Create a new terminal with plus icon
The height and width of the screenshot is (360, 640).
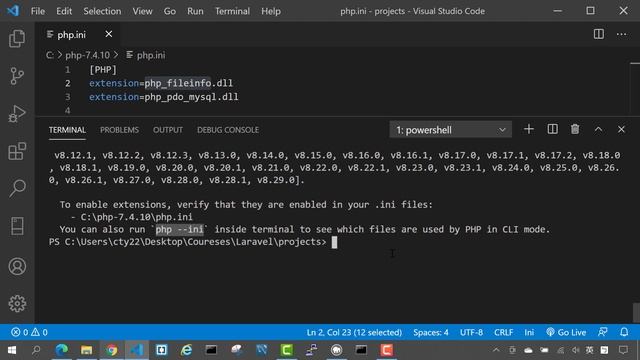[x=529, y=129]
